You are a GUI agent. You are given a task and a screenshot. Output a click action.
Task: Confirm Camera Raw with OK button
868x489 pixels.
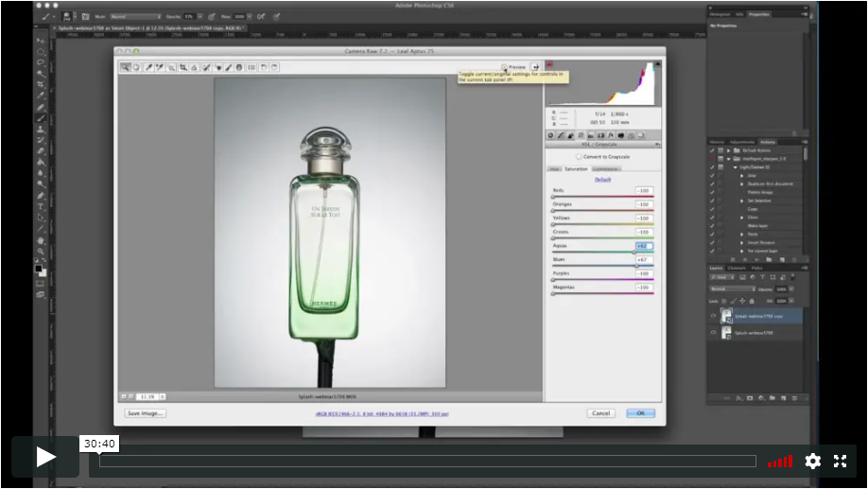[640, 413]
